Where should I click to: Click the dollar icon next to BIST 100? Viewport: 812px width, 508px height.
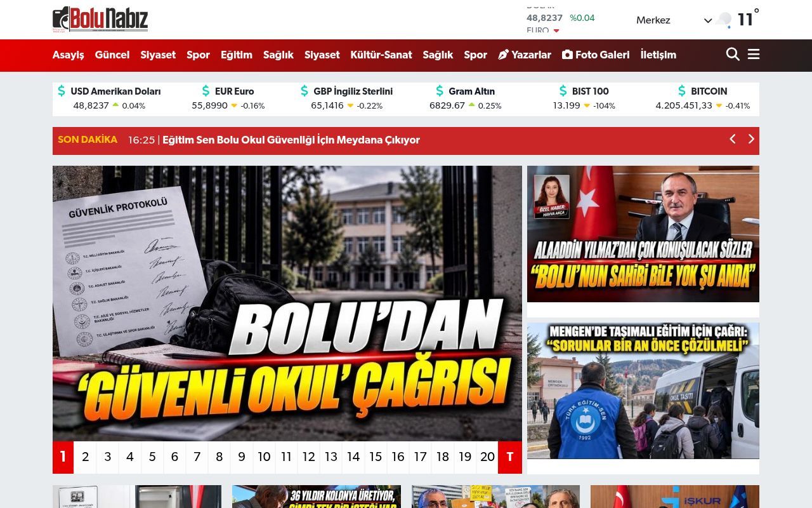[563, 91]
